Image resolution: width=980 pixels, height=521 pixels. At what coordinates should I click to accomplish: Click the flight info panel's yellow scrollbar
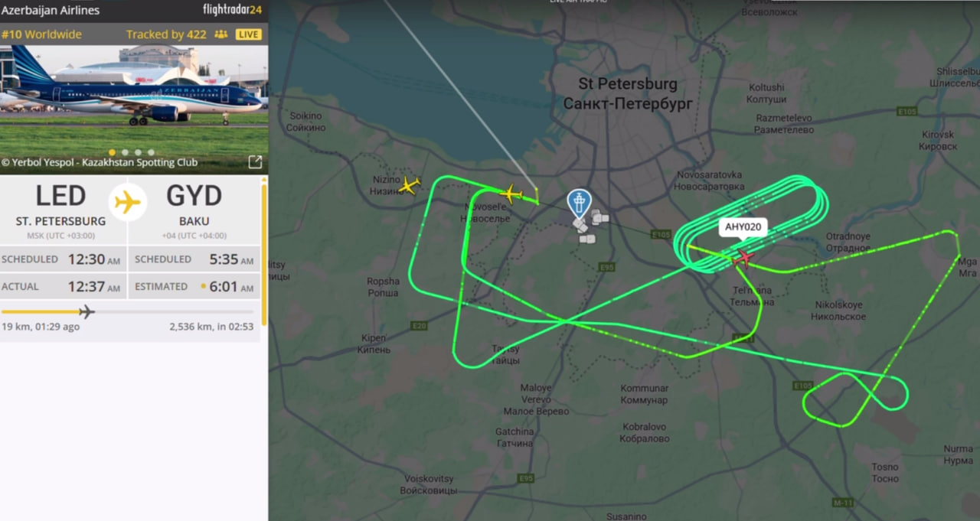coord(265,252)
